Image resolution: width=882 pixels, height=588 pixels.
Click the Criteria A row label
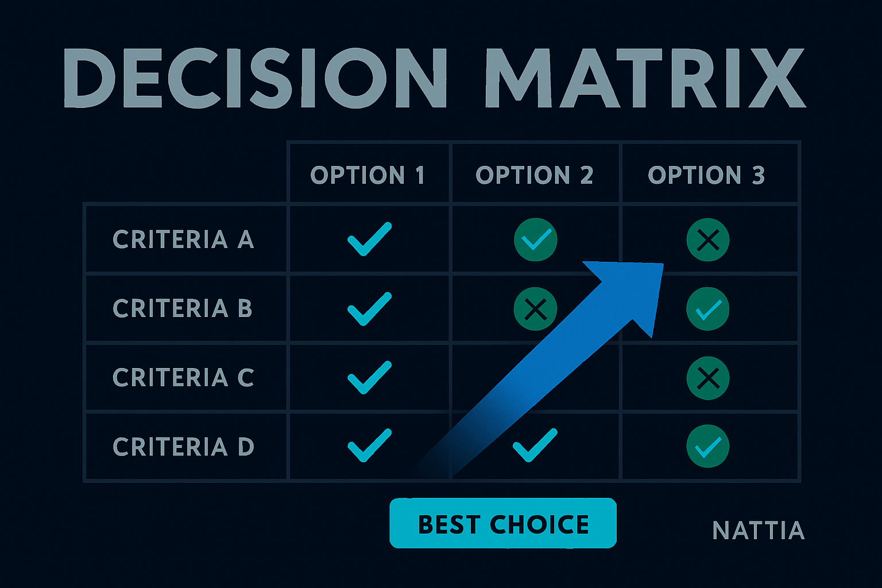[x=183, y=239]
